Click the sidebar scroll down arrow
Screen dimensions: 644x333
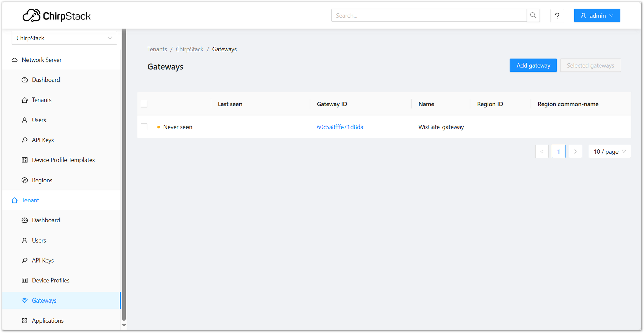pos(124,325)
